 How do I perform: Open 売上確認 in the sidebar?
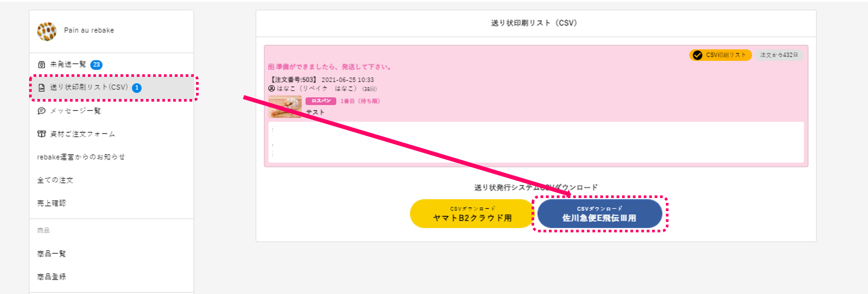click(x=51, y=203)
